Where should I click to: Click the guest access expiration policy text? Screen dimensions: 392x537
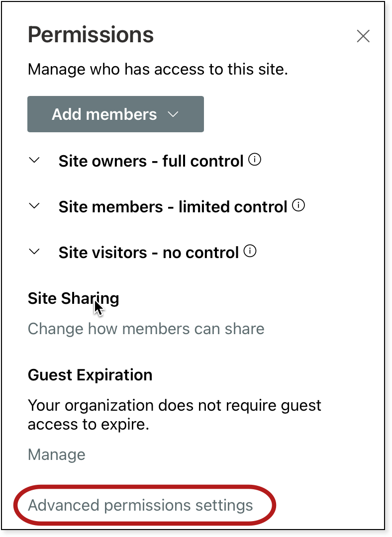click(174, 415)
